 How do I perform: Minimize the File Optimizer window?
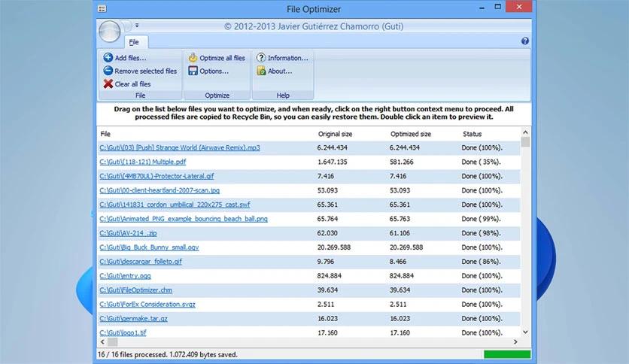(482, 8)
